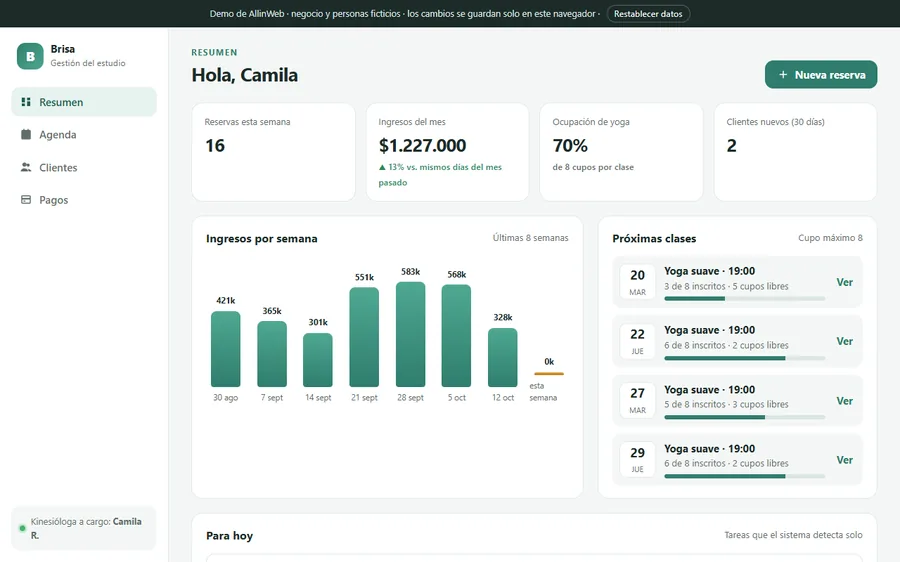Click 'Tareas que el sistema detecta solo'
Viewport: 900px width, 562px height.
pyautogui.click(x=793, y=535)
